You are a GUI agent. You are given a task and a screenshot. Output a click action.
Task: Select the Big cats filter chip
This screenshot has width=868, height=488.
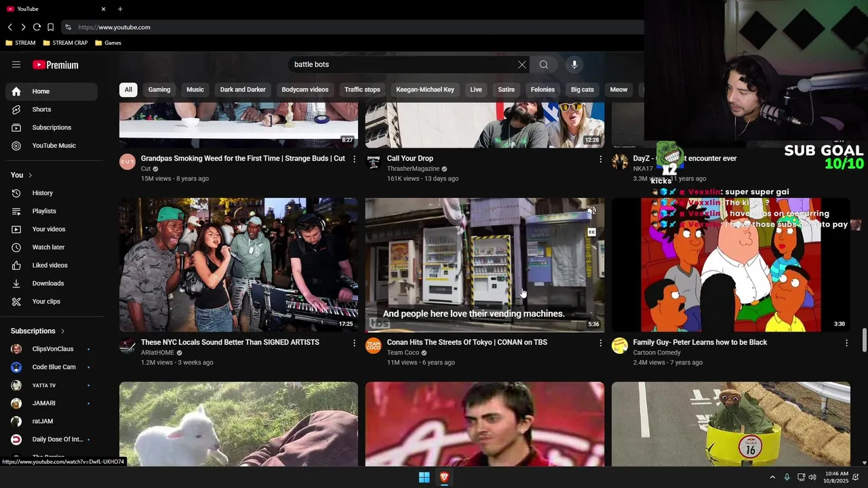pyautogui.click(x=583, y=89)
